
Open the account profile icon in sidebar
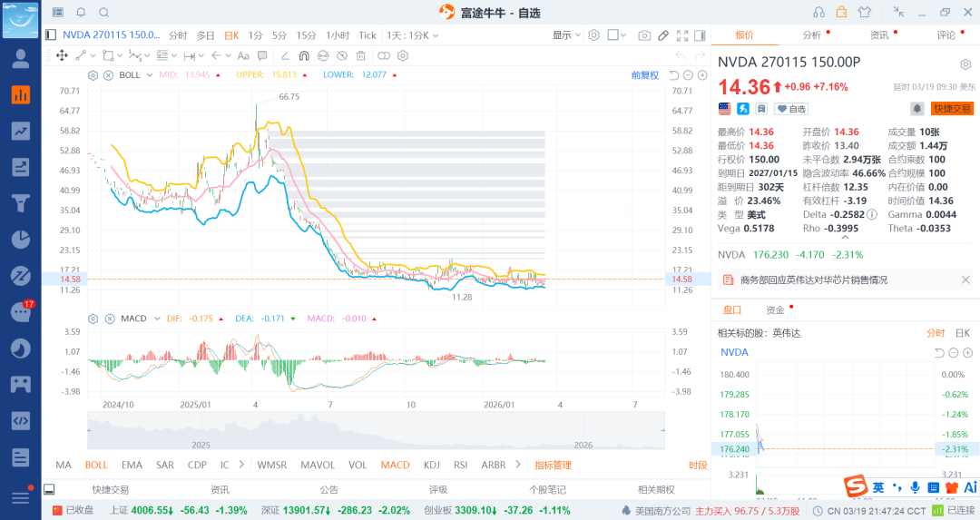click(21, 59)
